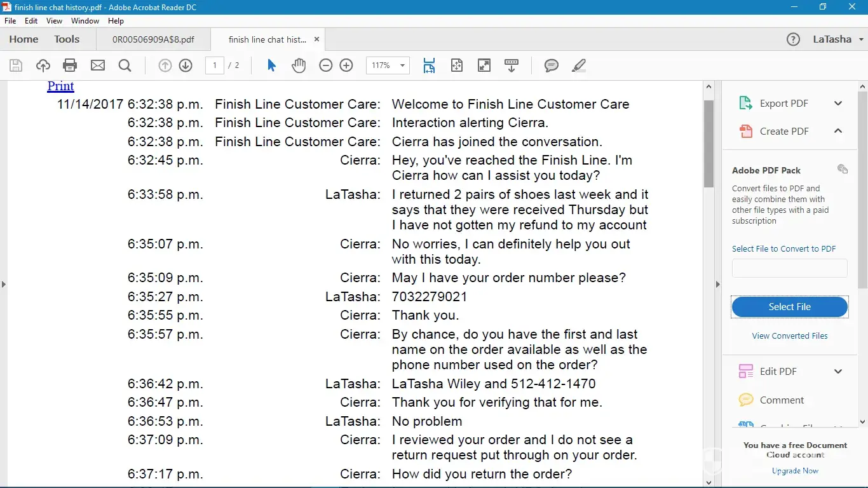Print the document using printer icon
Screen dimensions: 868x488
pyautogui.click(x=70, y=65)
